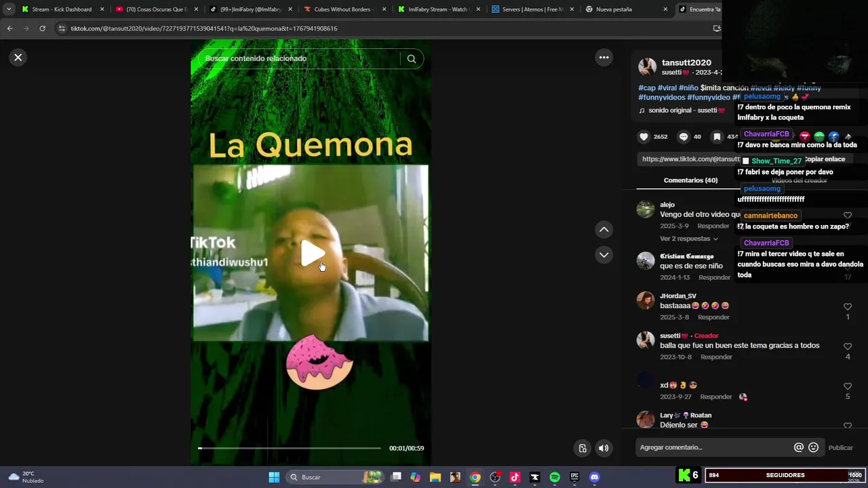This screenshot has height=488, width=868.
Task: Like the video with heart icon
Action: [x=644, y=137]
